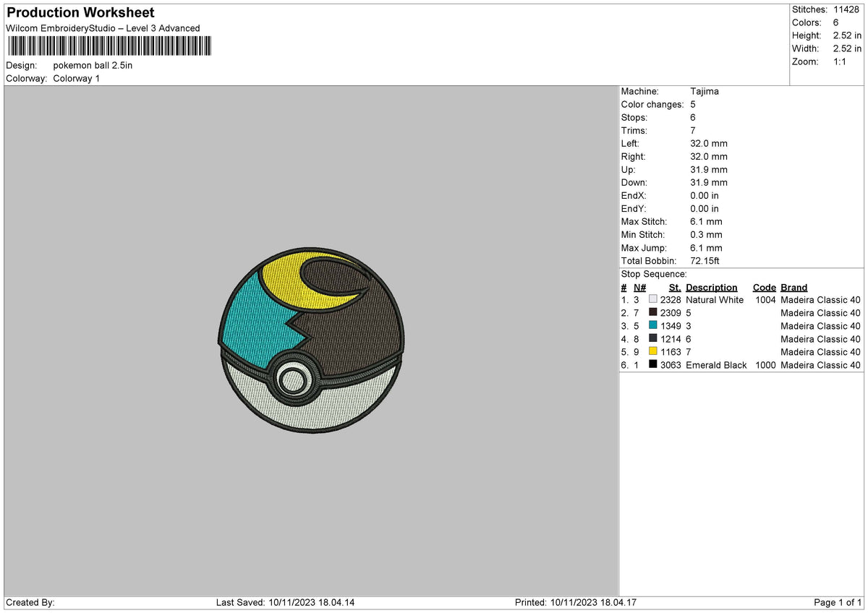The image size is (868, 613).
Task: Click the Emerald Black color swatch
Action: (653, 364)
